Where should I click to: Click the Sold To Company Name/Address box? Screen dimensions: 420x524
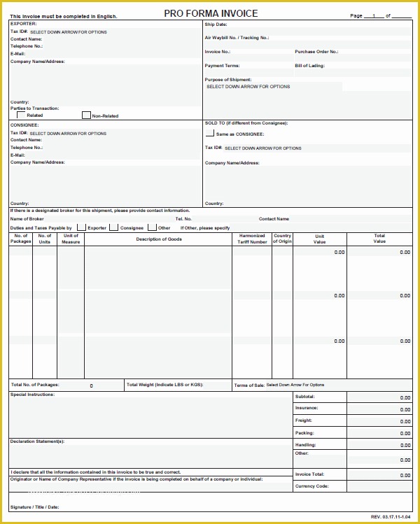(308, 183)
